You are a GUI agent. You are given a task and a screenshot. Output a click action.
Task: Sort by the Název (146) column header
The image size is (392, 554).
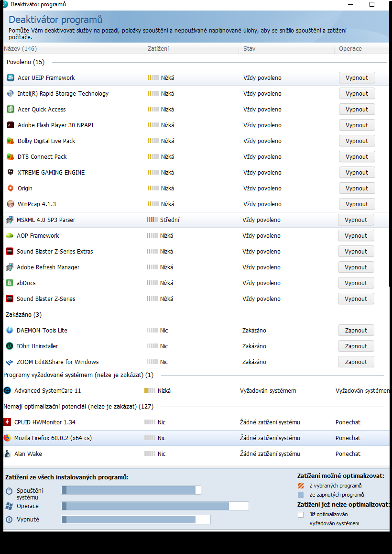coord(73,49)
